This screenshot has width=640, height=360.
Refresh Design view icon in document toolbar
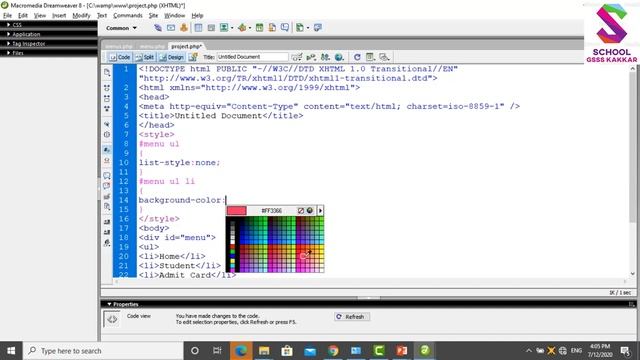point(357,57)
